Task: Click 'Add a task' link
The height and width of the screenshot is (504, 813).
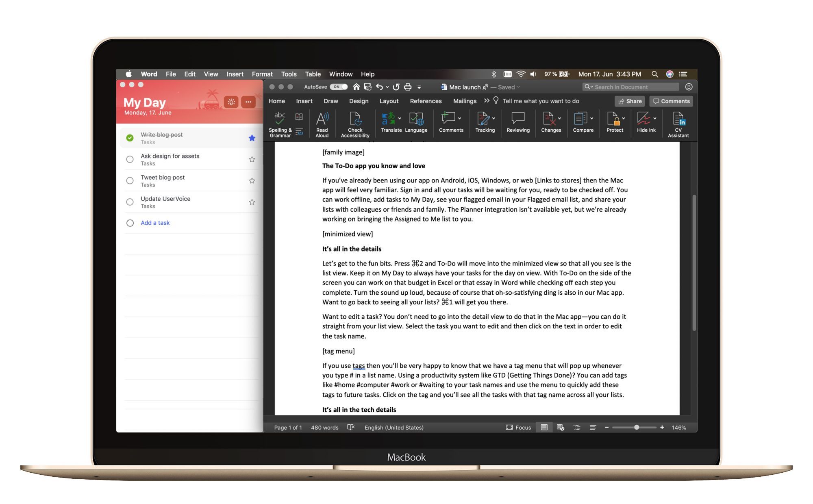Action: click(x=155, y=223)
